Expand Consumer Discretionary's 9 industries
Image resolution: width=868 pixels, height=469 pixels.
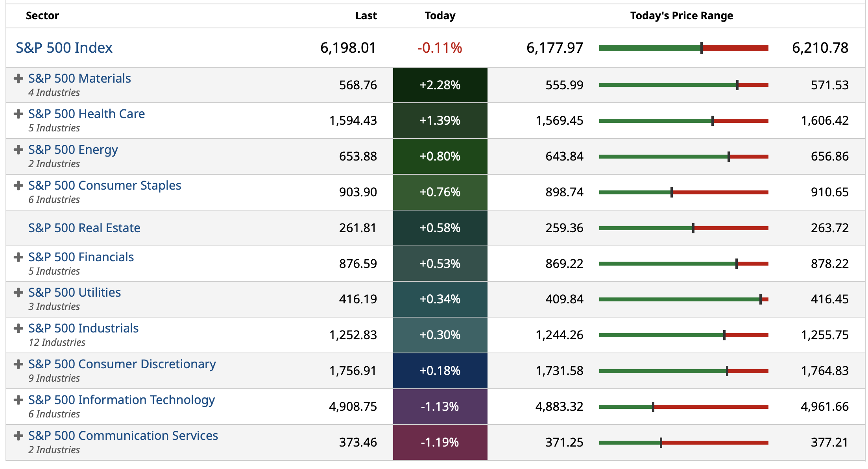click(18, 364)
